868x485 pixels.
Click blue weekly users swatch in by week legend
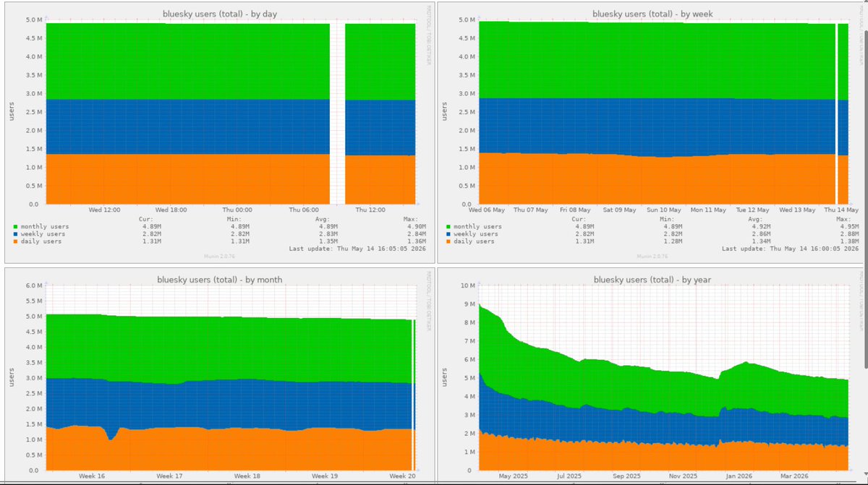click(448, 234)
